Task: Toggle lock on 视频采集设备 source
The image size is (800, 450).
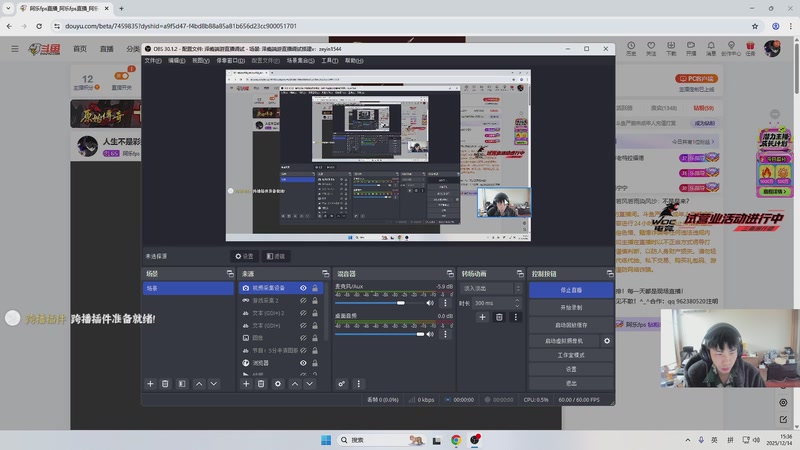Action: 315,288
